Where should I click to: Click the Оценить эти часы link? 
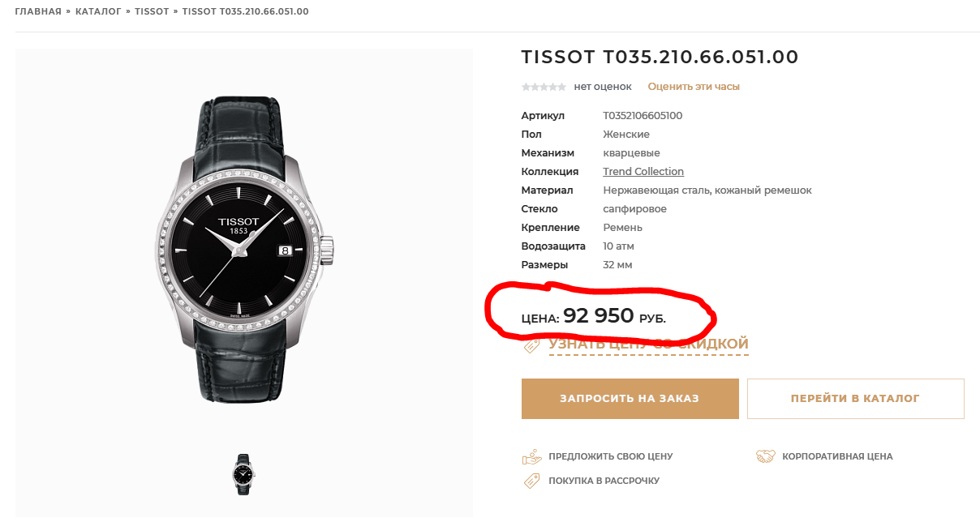coord(694,87)
